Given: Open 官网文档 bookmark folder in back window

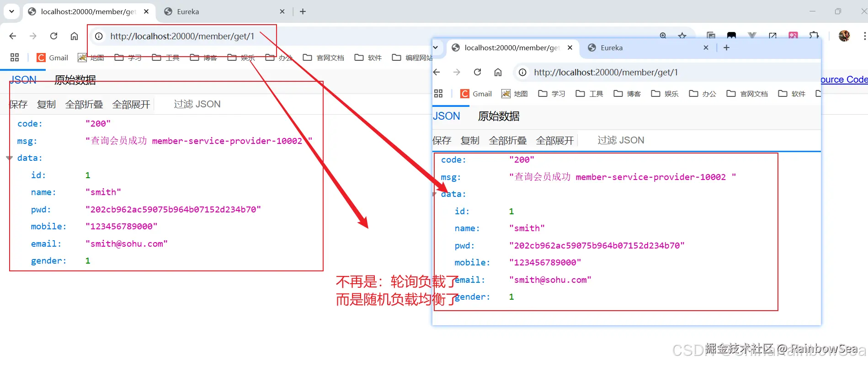Looking at the screenshot, I should (x=324, y=58).
